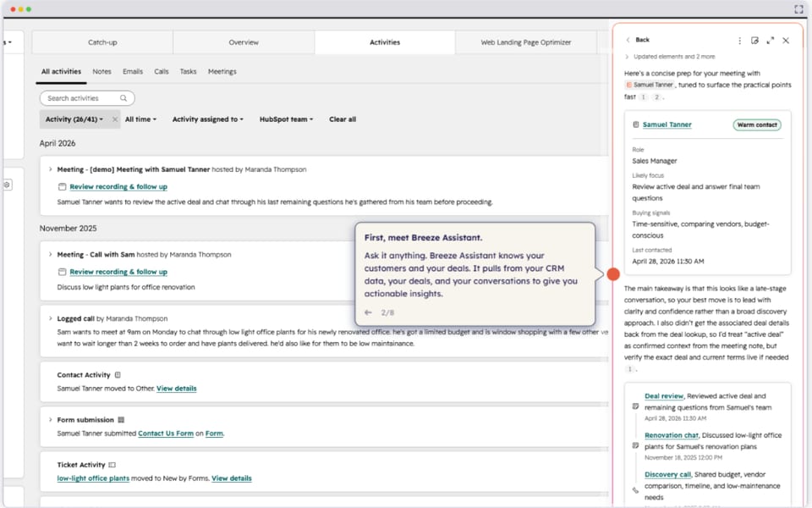812x508 pixels.
Task: Show only Meetings activities
Action: (222, 71)
